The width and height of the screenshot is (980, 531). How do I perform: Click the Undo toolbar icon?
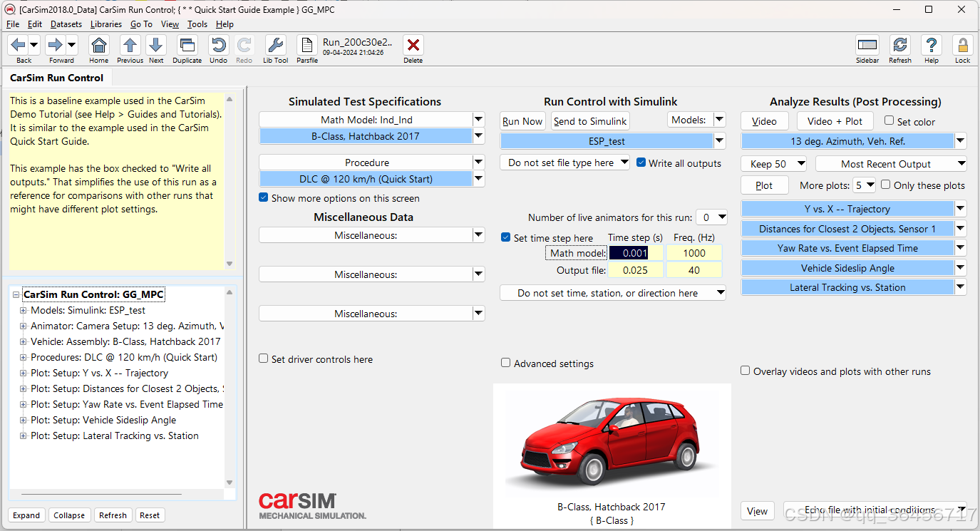point(218,46)
